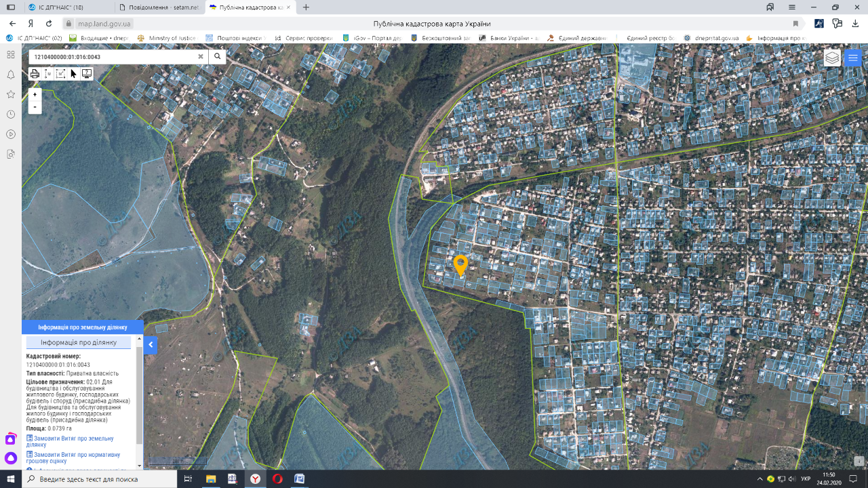Viewport: 868px width, 488px height.
Task: Clear the cadastral number search field
Action: click(x=200, y=56)
